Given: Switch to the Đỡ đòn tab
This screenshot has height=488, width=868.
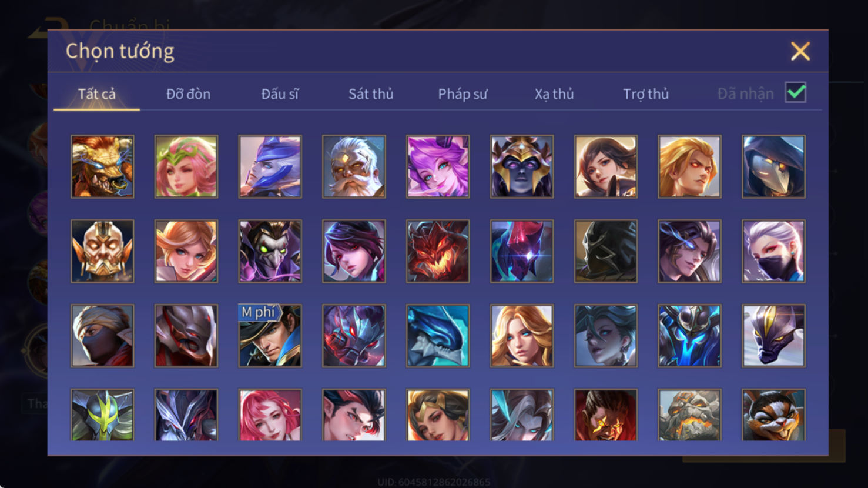Looking at the screenshot, I should point(188,94).
